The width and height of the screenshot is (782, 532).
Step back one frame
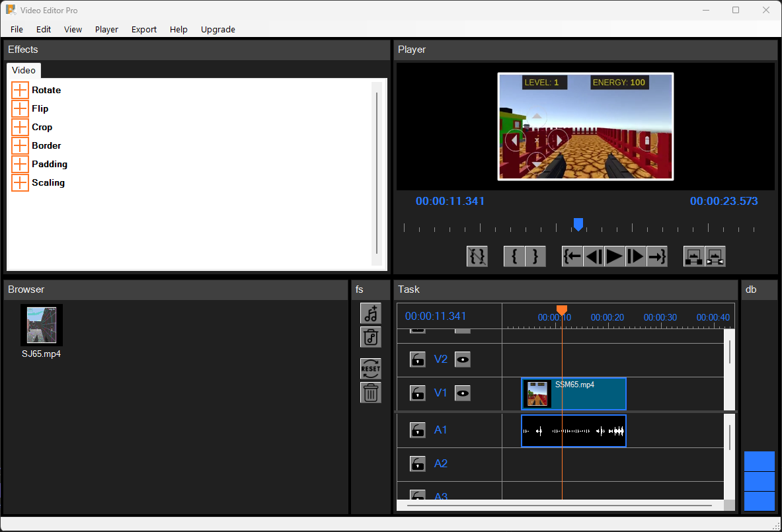[x=594, y=256]
